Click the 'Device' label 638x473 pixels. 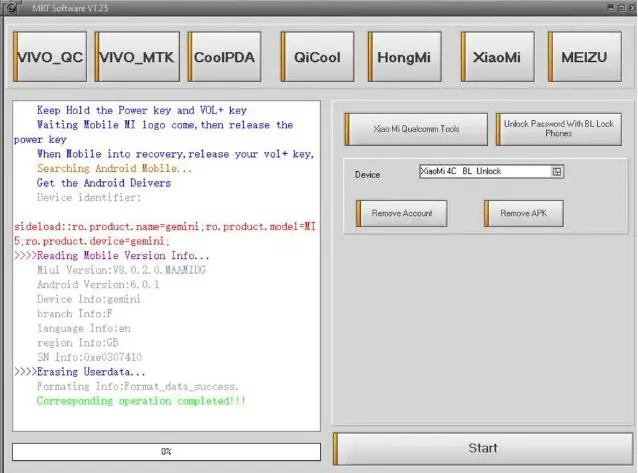tap(367, 175)
